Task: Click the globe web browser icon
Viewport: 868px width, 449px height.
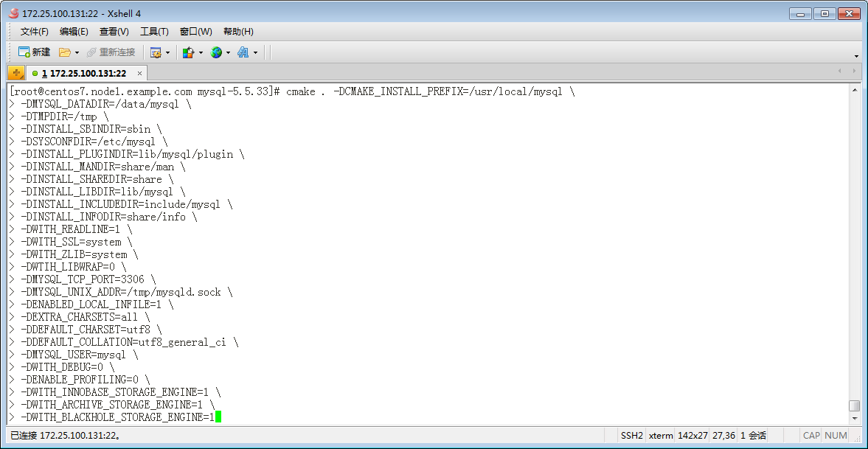Action: (x=216, y=52)
